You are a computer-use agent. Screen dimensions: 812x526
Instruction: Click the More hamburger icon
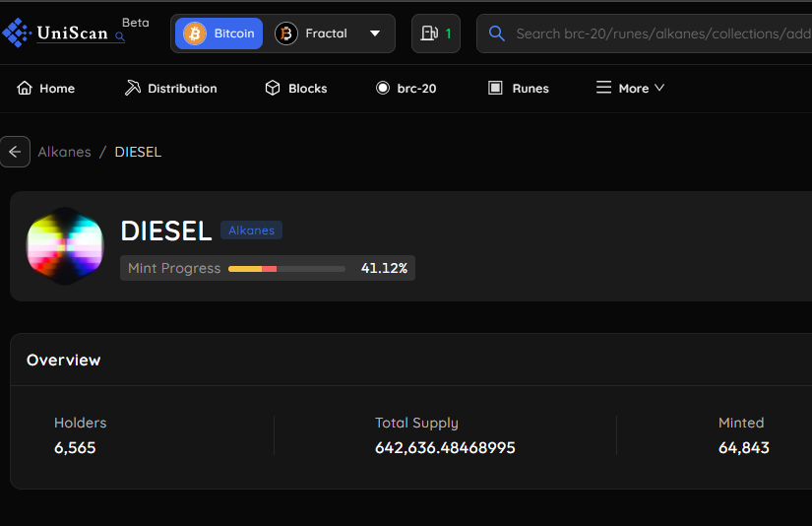(603, 87)
